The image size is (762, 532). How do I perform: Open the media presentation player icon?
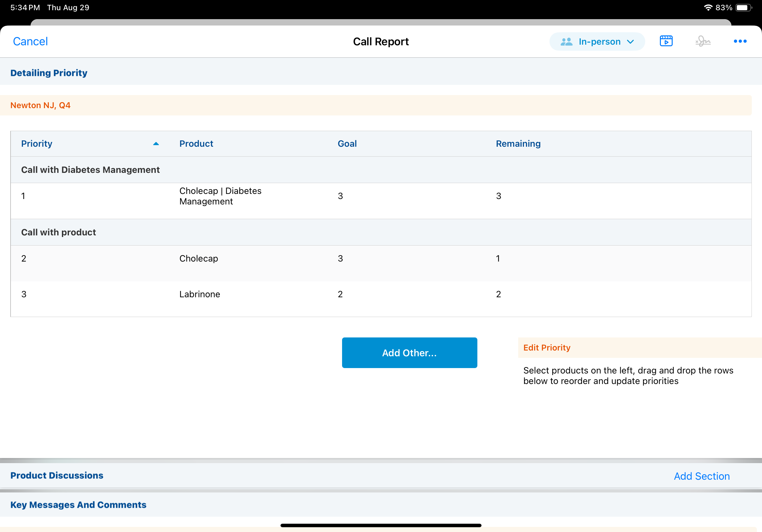(x=666, y=41)
